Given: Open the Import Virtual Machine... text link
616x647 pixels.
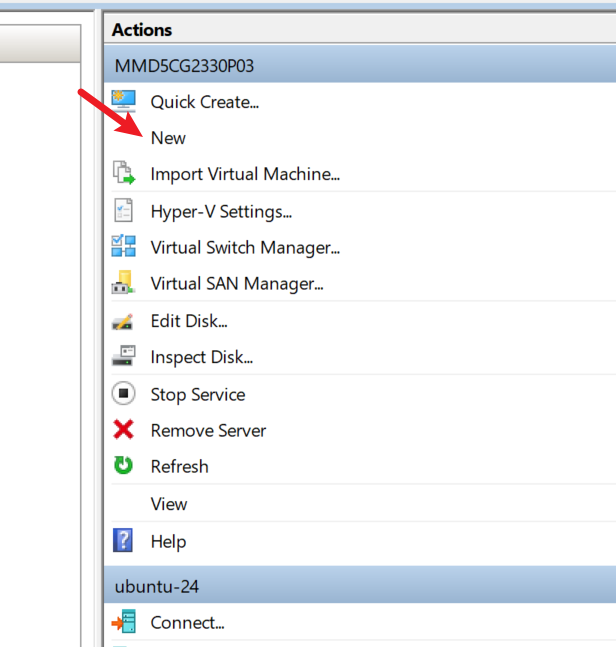Looking at the screenshot, I should 245,174.
